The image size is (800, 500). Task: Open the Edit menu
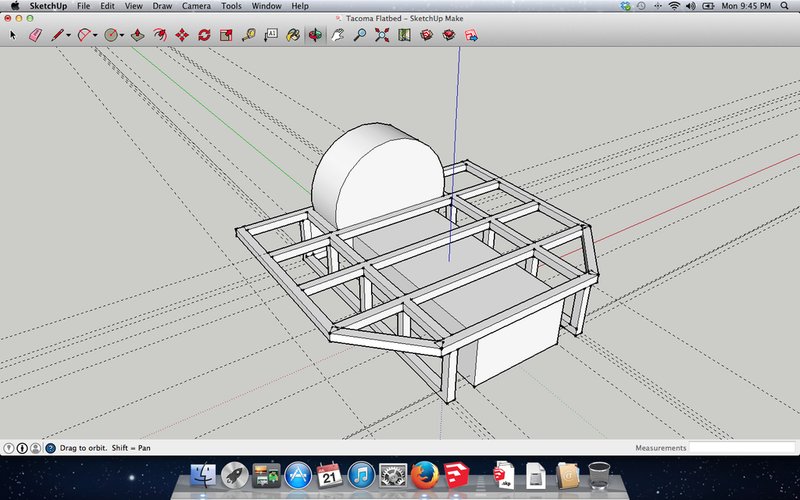click(x=107, y=6)
